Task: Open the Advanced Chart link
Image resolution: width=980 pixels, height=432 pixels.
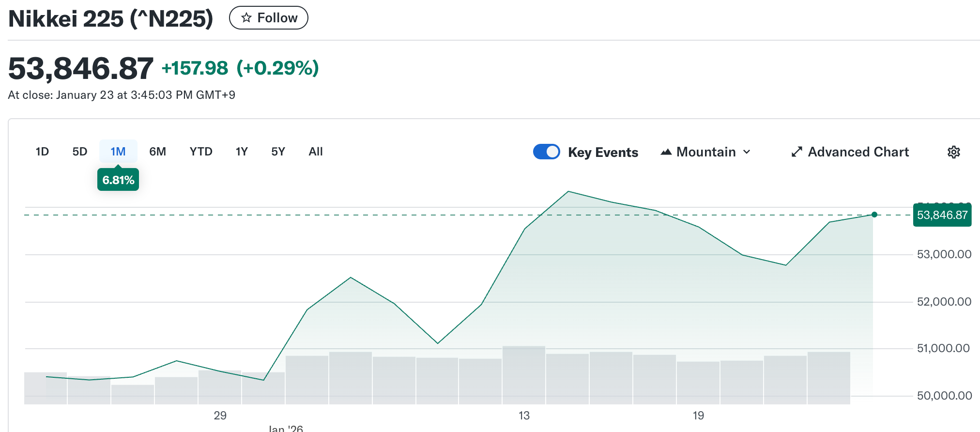Action: (x=850, y=152)
